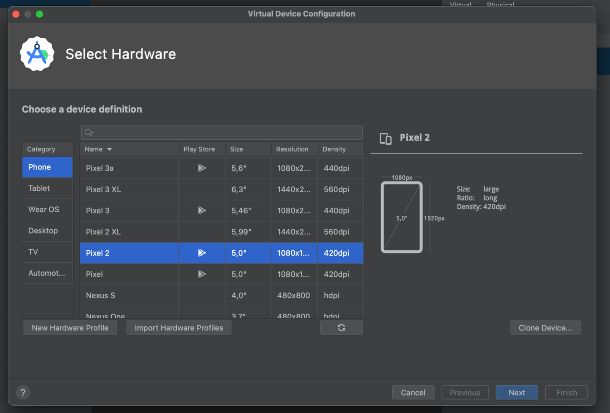The image size is (610, 413).
Task: Click Import Hardware Profiles button
Action: [179, 328]
